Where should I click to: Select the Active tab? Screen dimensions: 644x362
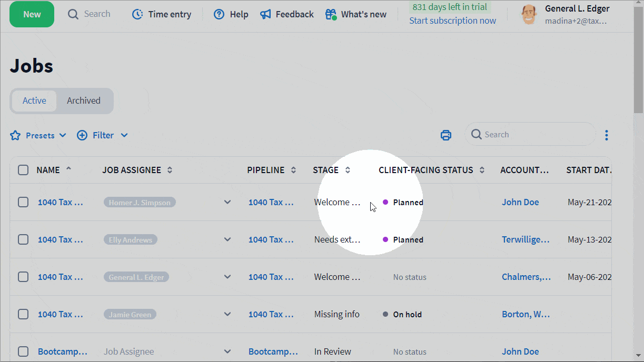pos(34,100)
